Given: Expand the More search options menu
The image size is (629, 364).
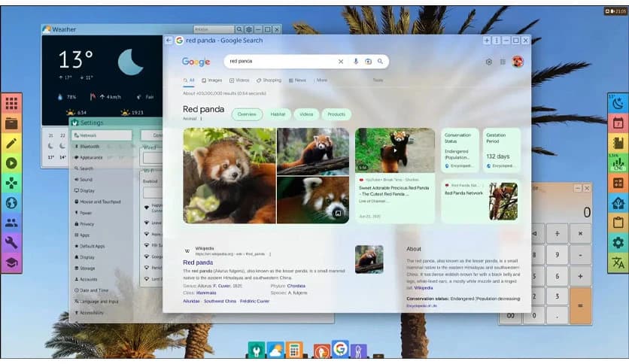Looking at the screenshot, I should click(321, 80).
